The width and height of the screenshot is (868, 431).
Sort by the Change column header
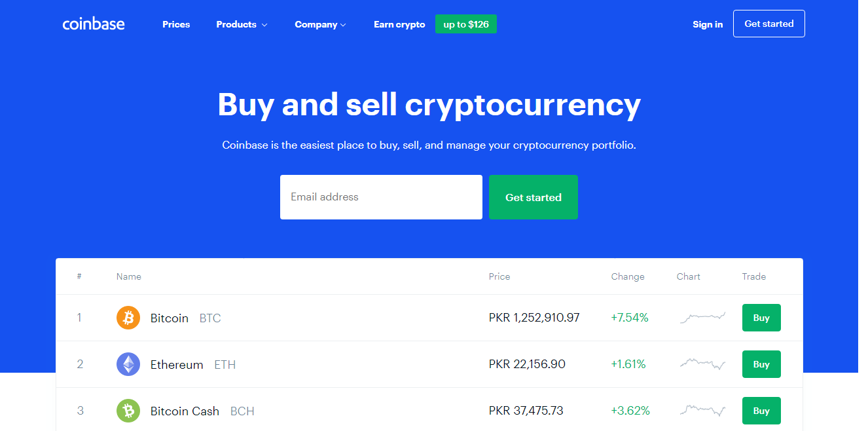coord(628,276)
